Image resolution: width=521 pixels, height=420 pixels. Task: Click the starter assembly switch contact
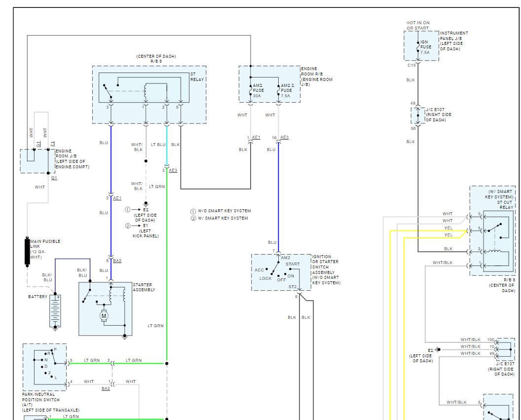pyautogui.click(x=86, y=296)
